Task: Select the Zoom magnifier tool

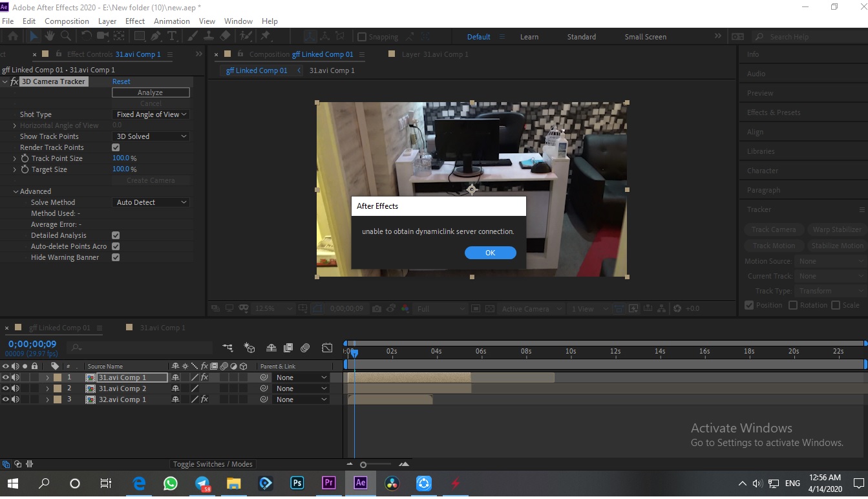Action: pyautogui.click(x=66, y=36)
